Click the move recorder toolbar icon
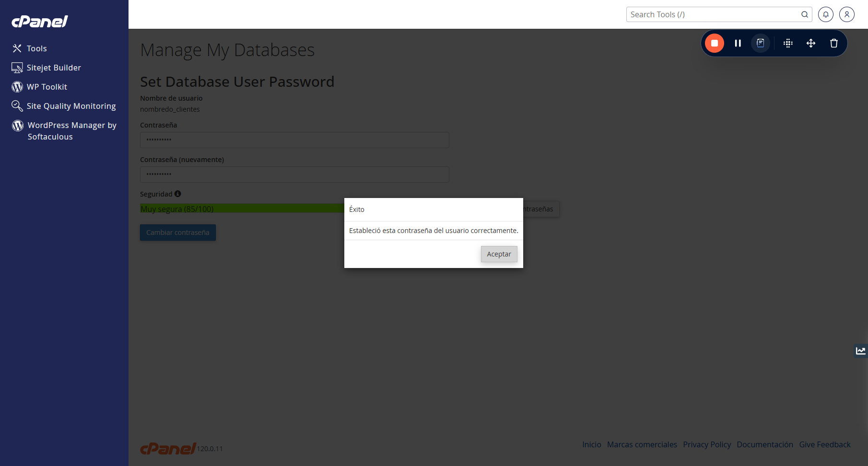Image resolution: width=868 pixels, height=466 pixels. tap(811, 43)
